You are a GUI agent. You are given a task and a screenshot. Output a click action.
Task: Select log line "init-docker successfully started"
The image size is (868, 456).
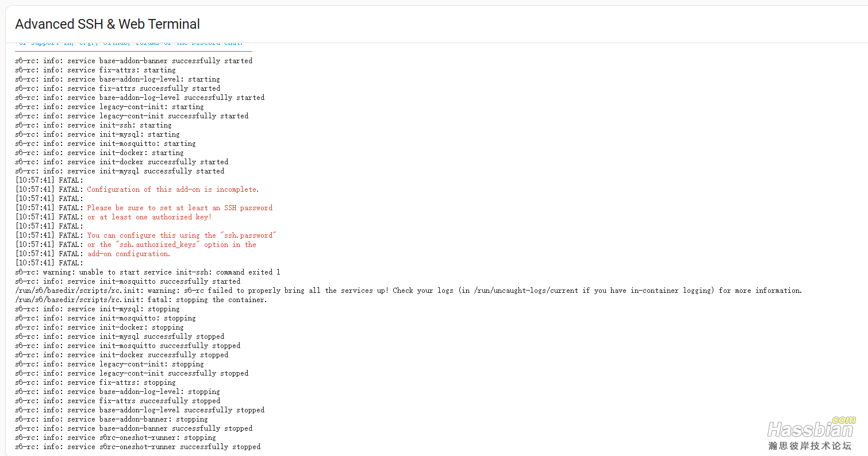click(122, 162)
